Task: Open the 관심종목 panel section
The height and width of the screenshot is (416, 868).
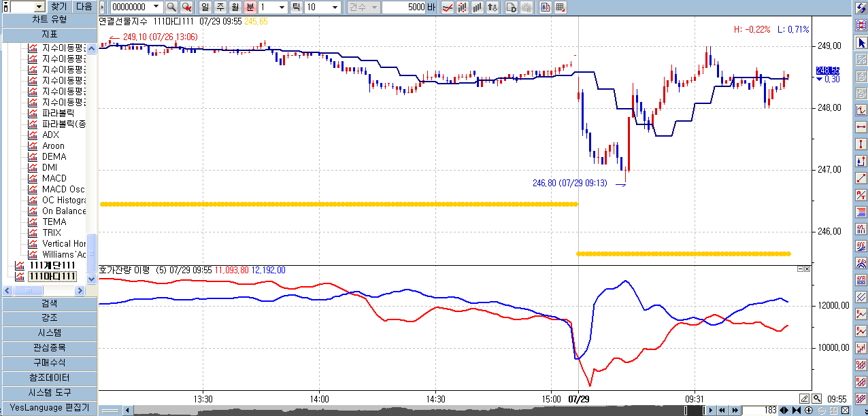Action: pos(49,347)
